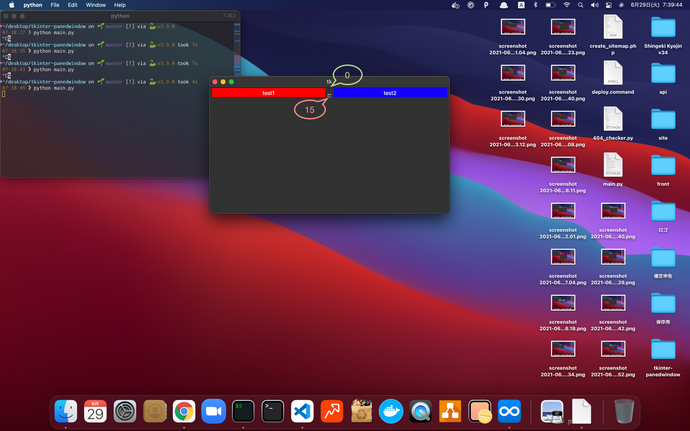Select screenshot file ending 3.12.png

click(513, 128)
